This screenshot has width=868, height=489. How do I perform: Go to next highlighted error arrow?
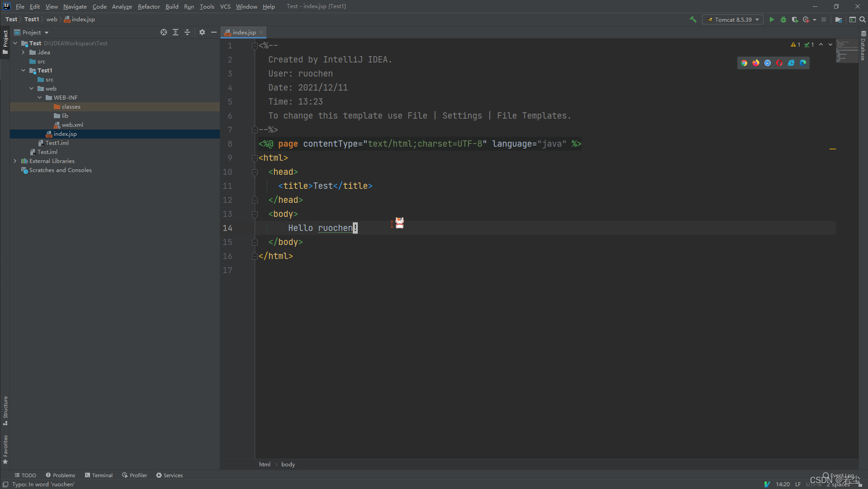(x=830, y=44)
